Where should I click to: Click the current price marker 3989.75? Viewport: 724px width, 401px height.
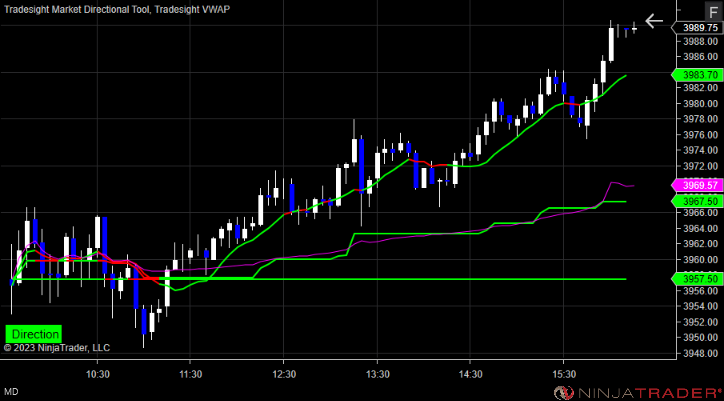(x=696, y=28)
